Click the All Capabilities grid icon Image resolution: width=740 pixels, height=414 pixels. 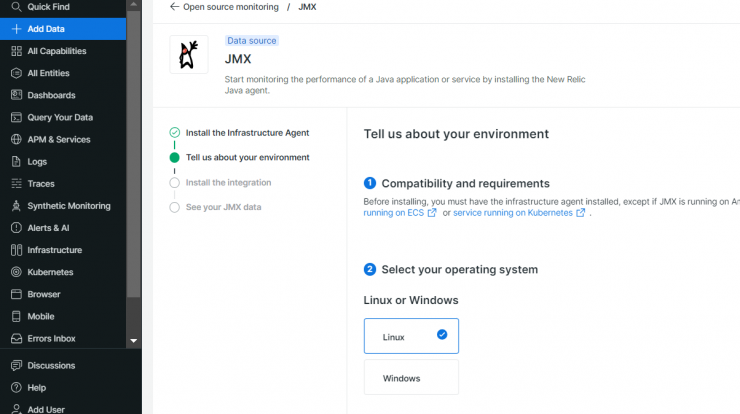coord(16,51)
